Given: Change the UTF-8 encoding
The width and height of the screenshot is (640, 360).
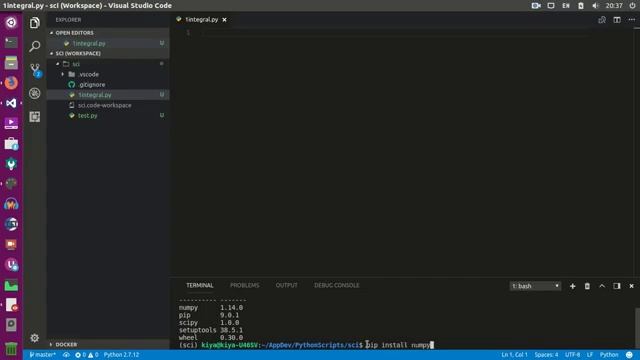Looking at the screenshot, I should 572,355.
